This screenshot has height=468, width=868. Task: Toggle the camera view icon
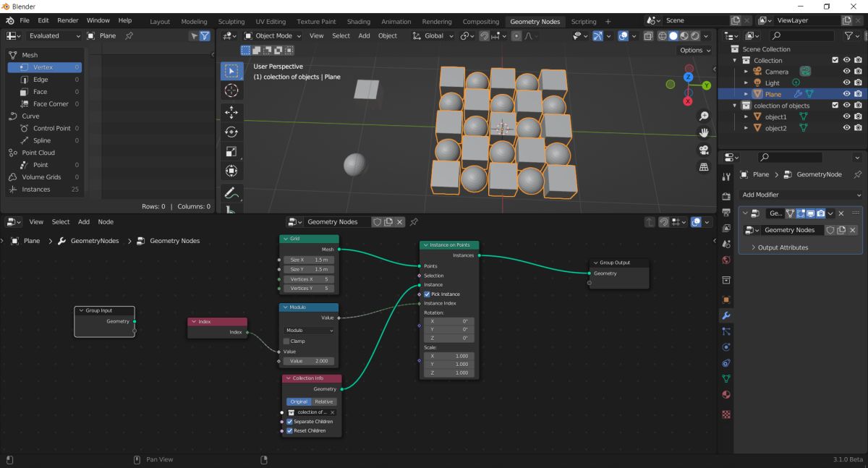click(703, 150)
